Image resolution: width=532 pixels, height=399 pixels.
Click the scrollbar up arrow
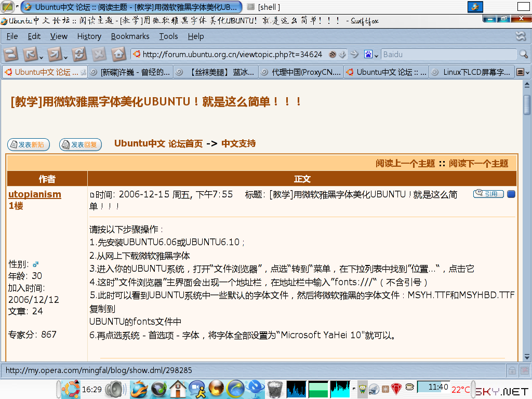click(x=527, y=84)
